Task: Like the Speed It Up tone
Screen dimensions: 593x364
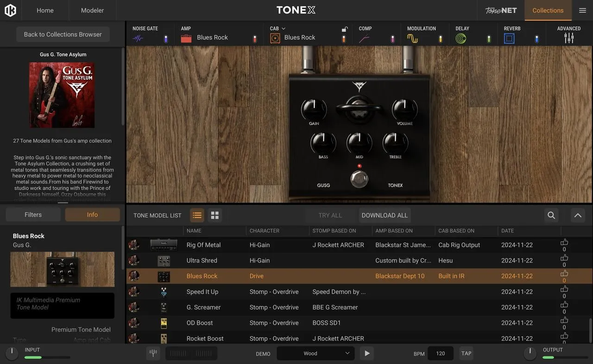Action: pos(564,289)
